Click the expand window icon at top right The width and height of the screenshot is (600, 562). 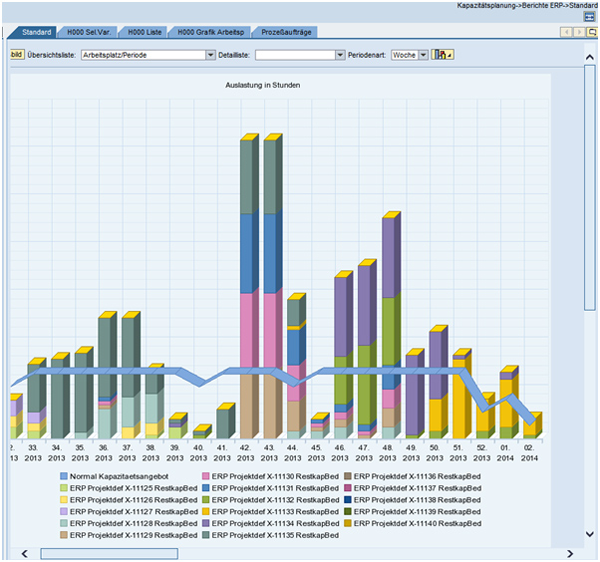tap(589, 17)
